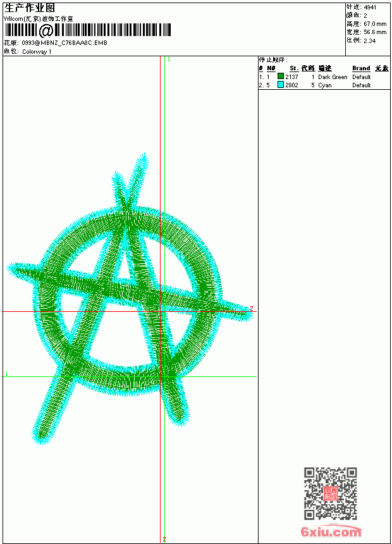Screen dimensions: 392x544
Task: Click the N# column header
Action: click(271, 68)
